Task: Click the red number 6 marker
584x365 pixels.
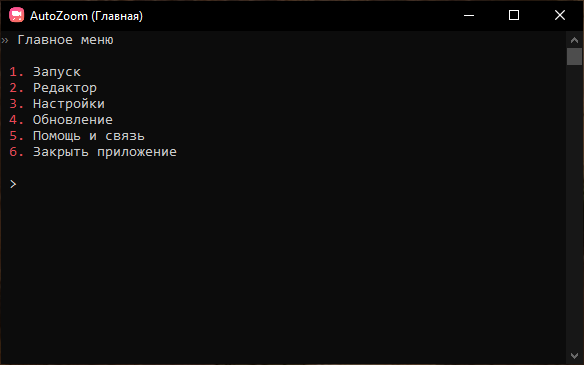Action: pos(16,152)
